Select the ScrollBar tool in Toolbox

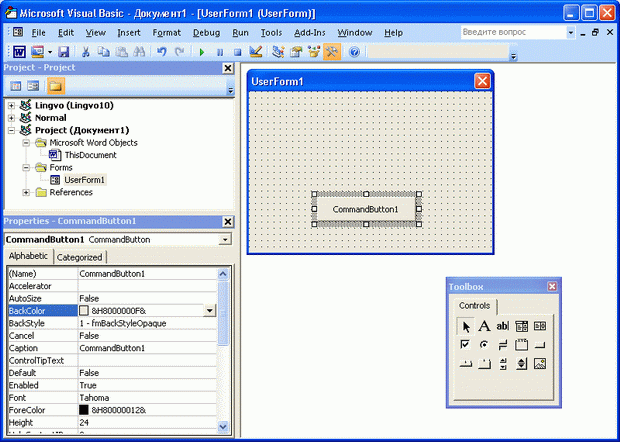503,364
